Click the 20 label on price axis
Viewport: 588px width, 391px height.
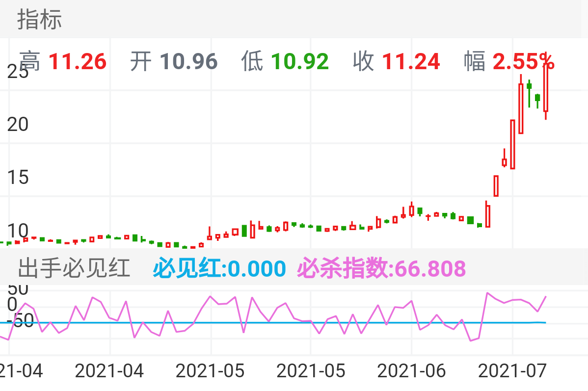tap(18, 124)
